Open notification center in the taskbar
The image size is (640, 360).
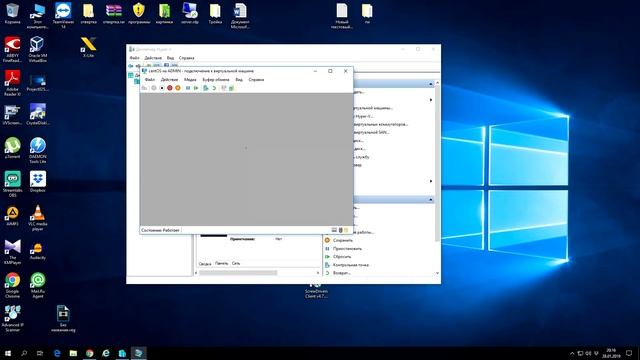point(629,353)
